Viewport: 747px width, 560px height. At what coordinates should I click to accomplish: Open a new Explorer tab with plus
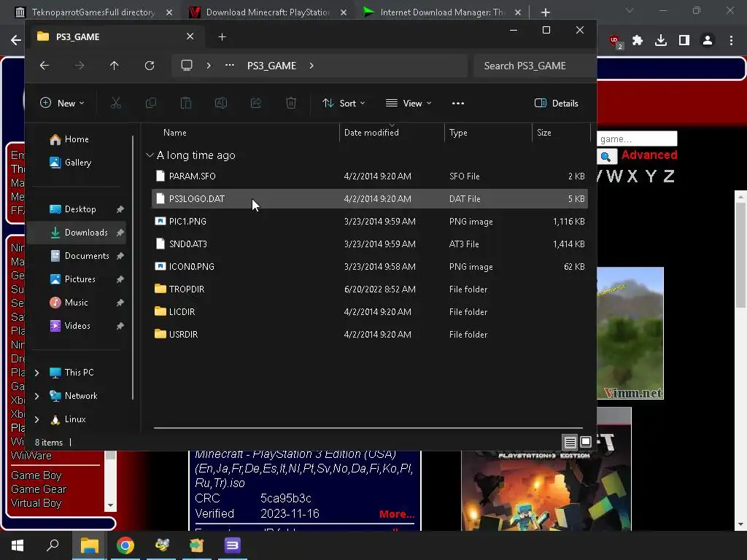[x=222, y=37]
